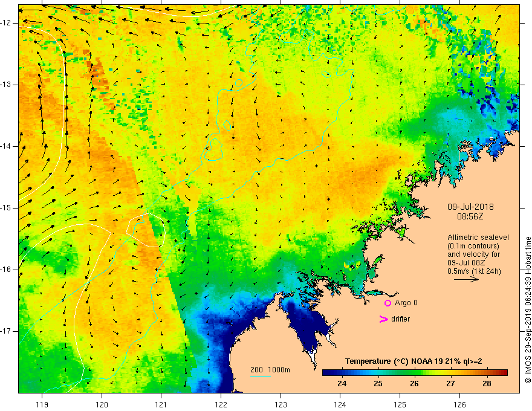Click the 'drifter' legend label
Image resolution: width=532 pixels, height=411 pixels.
point(400,319)
